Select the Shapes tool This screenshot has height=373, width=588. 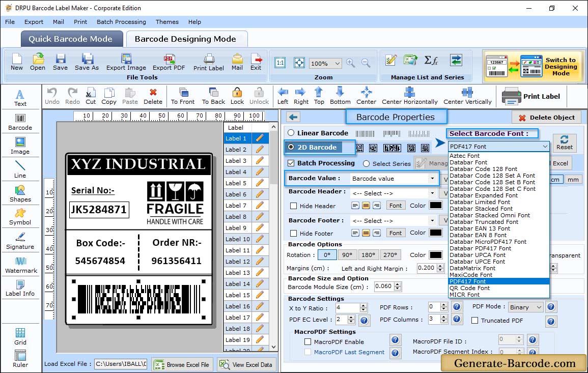(20, 194)
